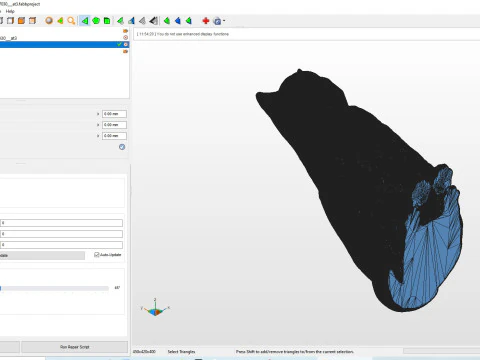Viewport: 480px width, 360px height.
Task: Click the white outlined cube view icon
Action: (10, 21)
